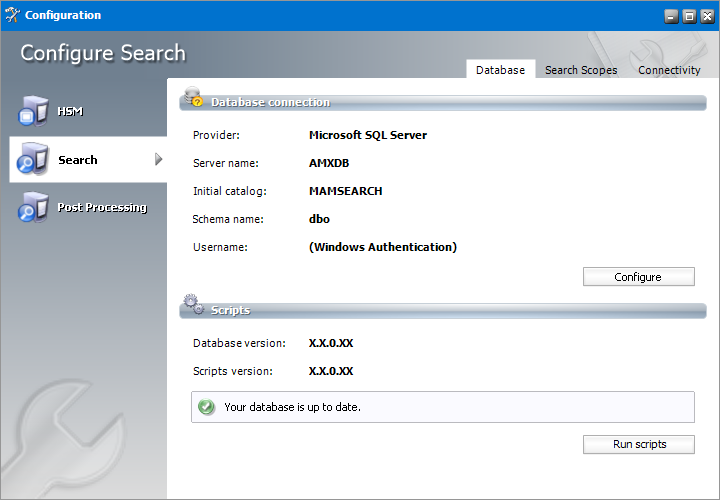Maximize the Configuration window
The height and width of the screenshot is (500, 720).
click(688, 16)
